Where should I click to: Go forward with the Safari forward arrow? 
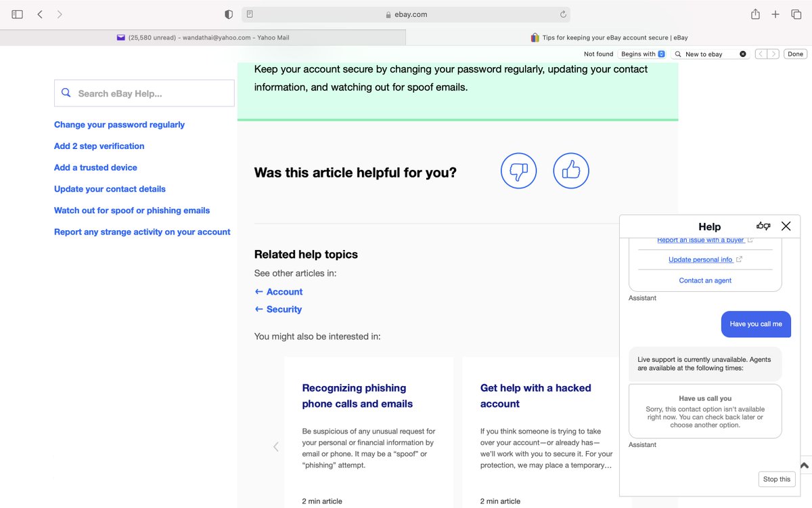[x=60, y=14]
